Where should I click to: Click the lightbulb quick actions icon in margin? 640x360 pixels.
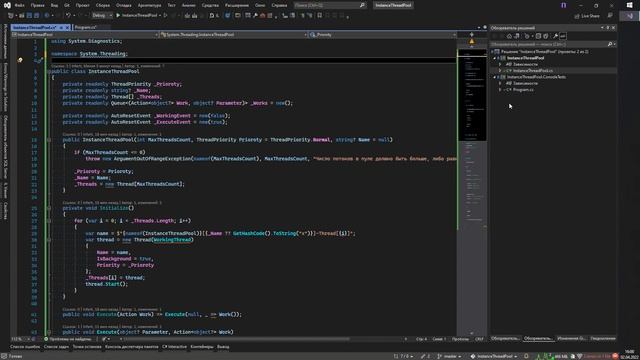coord(20,60)
